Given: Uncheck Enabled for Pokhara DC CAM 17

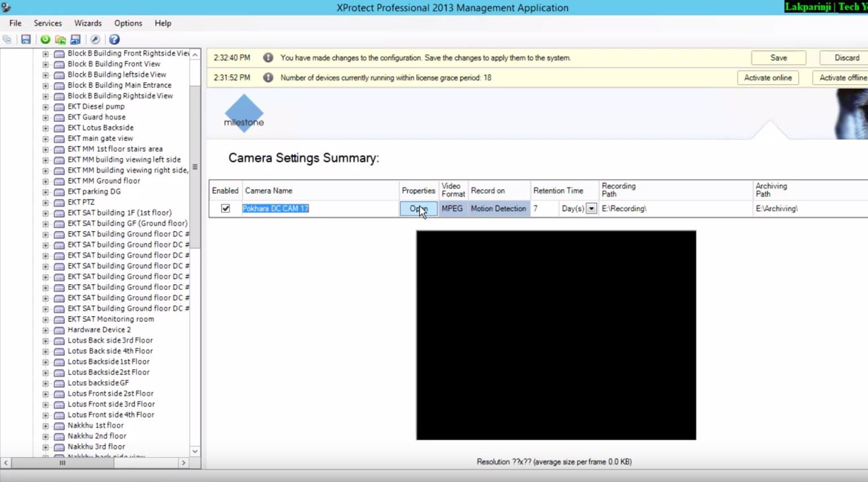Looking at the screenshot, I should 225,208.
